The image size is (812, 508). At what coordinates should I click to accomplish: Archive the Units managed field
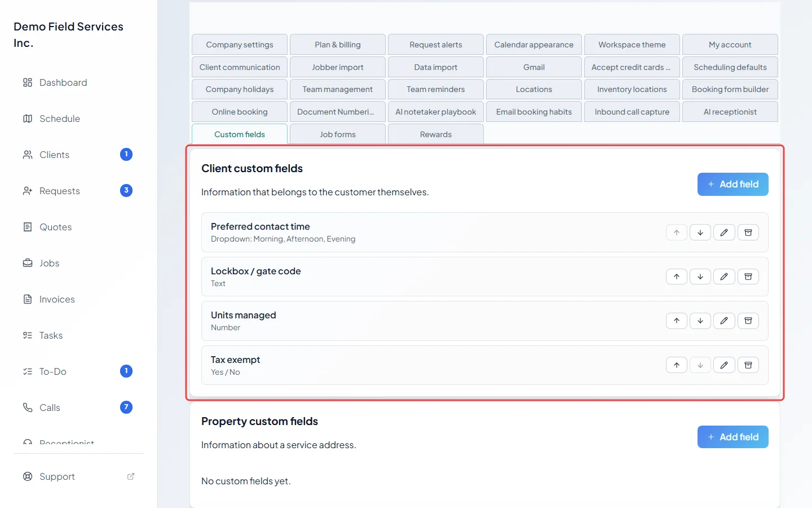(748, 321)
